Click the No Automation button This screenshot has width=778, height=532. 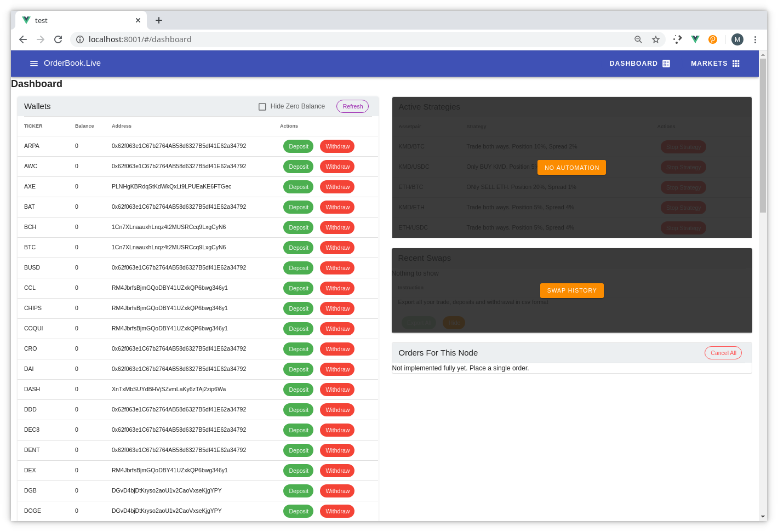tap(571, 168)
